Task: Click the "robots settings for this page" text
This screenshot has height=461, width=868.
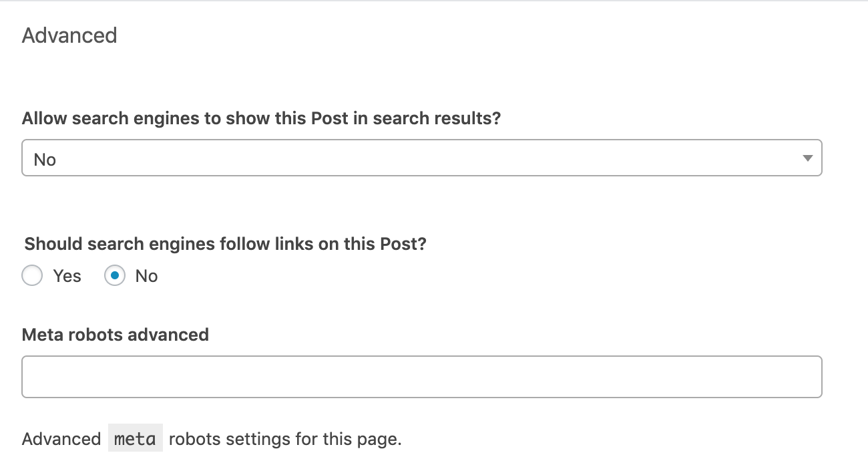Action: pyautogui.click(x=285, y=439)
